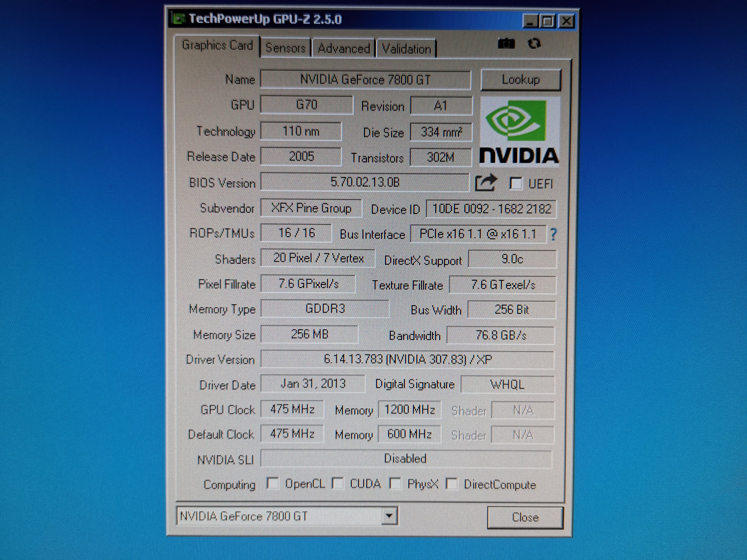
Task: Open the GPU selection dropdown arrow
Action: pyautogui.click(x=389, y=516)
